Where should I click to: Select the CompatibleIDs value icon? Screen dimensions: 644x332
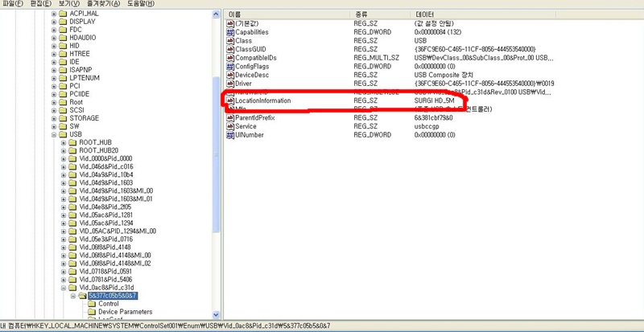pos(229,58)
